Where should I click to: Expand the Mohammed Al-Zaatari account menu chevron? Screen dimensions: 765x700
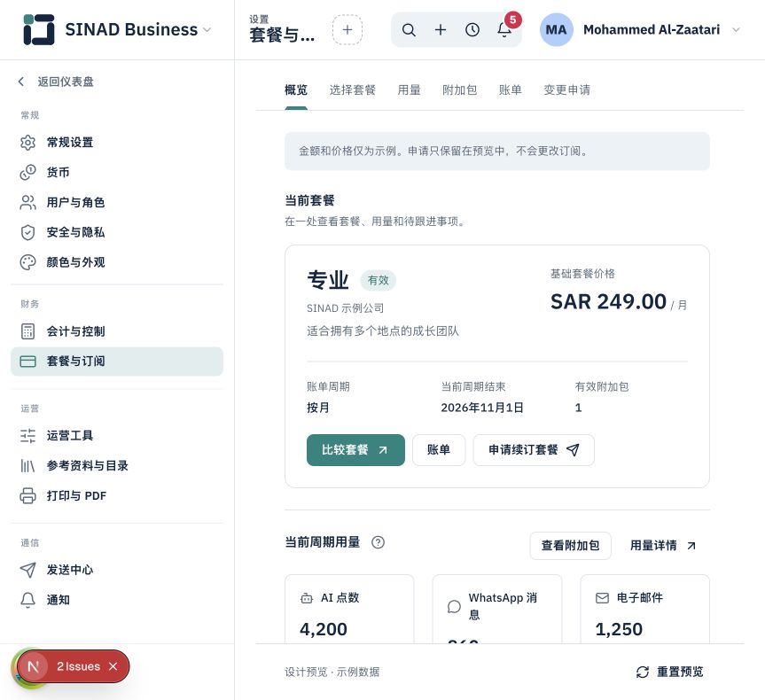coord(737,30)
